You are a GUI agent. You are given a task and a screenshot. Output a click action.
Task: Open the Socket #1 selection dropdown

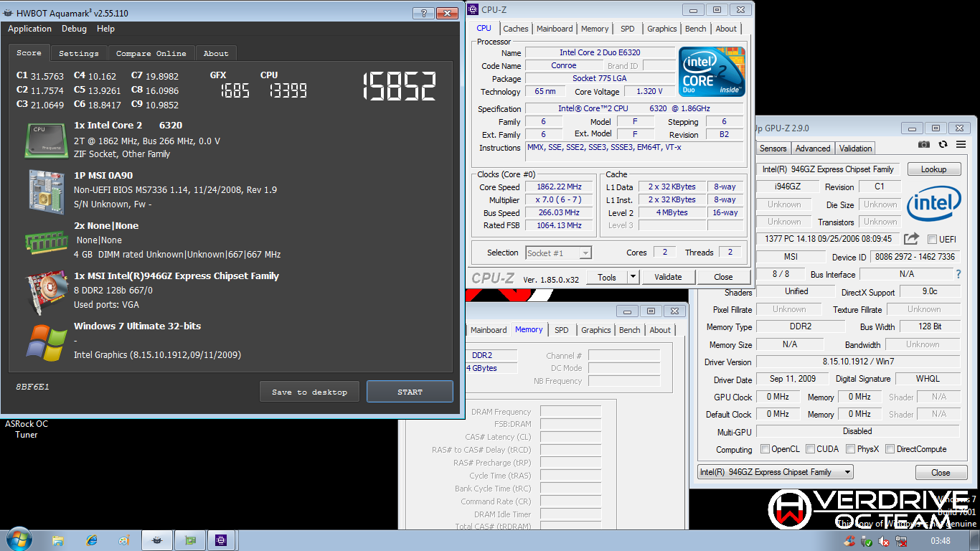pos(558,253)
